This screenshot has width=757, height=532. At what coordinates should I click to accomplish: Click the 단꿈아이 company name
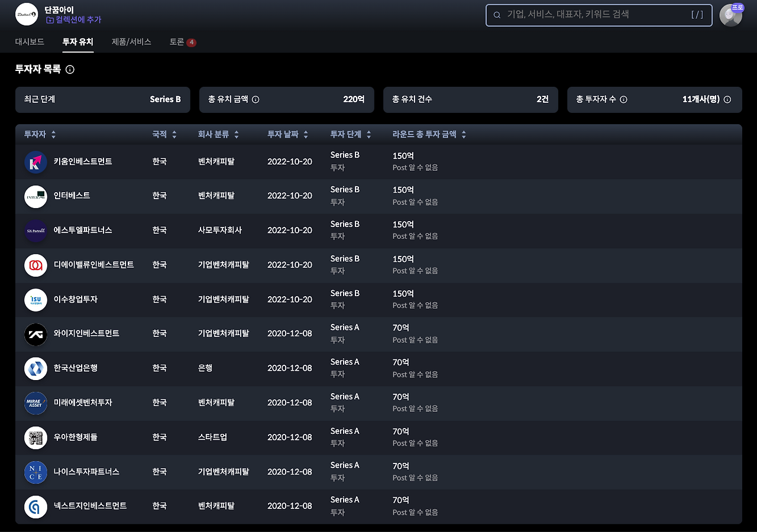click(59, 9)
